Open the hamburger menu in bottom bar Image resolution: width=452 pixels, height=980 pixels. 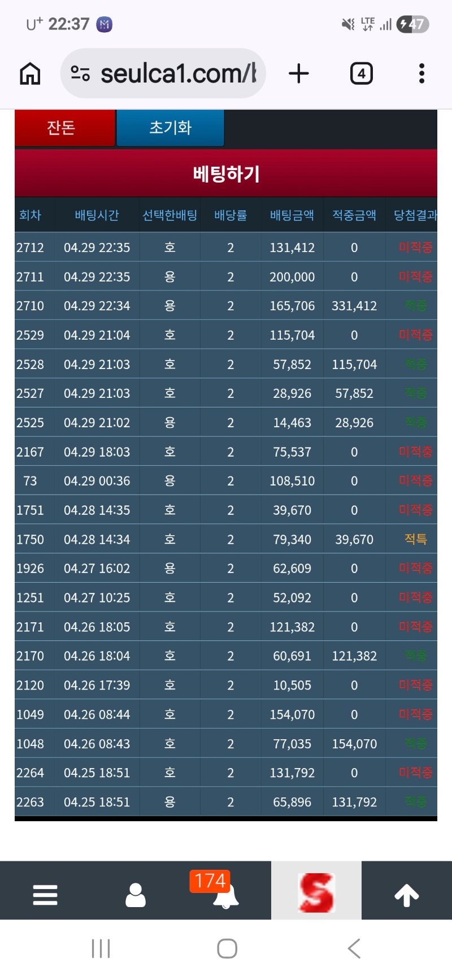45,895
